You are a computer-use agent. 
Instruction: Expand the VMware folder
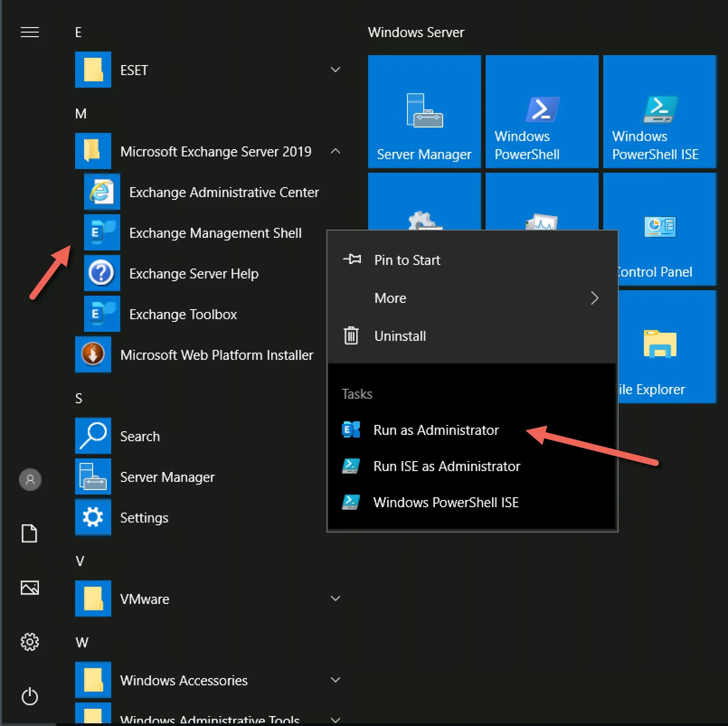[336, 598]
